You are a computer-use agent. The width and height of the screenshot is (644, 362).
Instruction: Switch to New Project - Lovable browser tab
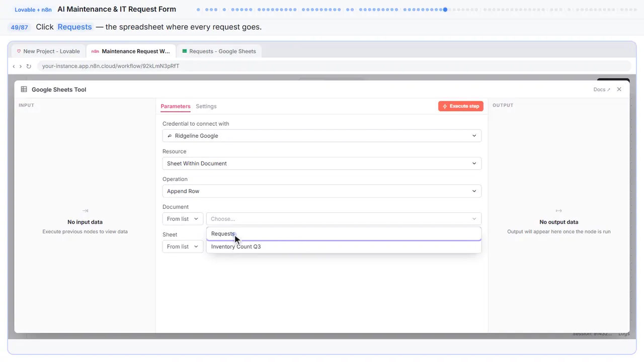tap(48, 51)
